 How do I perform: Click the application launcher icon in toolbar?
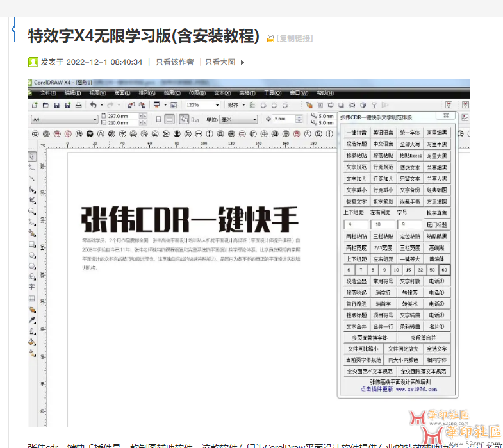pyautogui.click(x=156, y=105)
